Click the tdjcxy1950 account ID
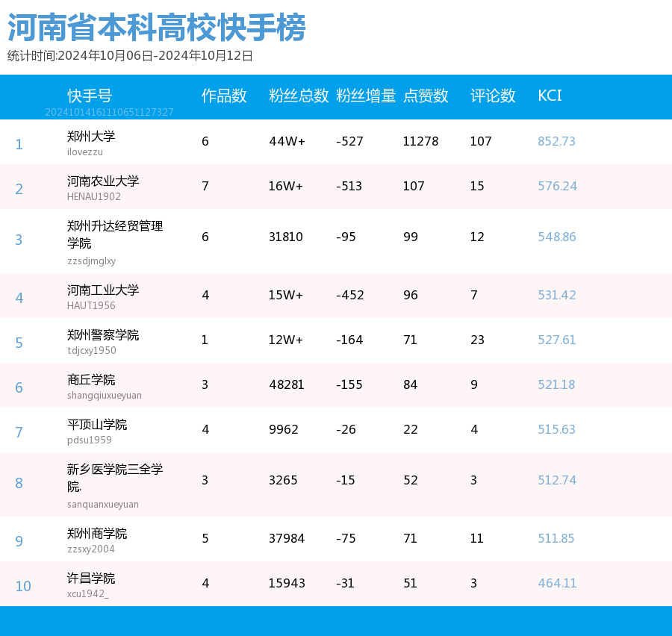672x636 pixels. tap(92, 350)
